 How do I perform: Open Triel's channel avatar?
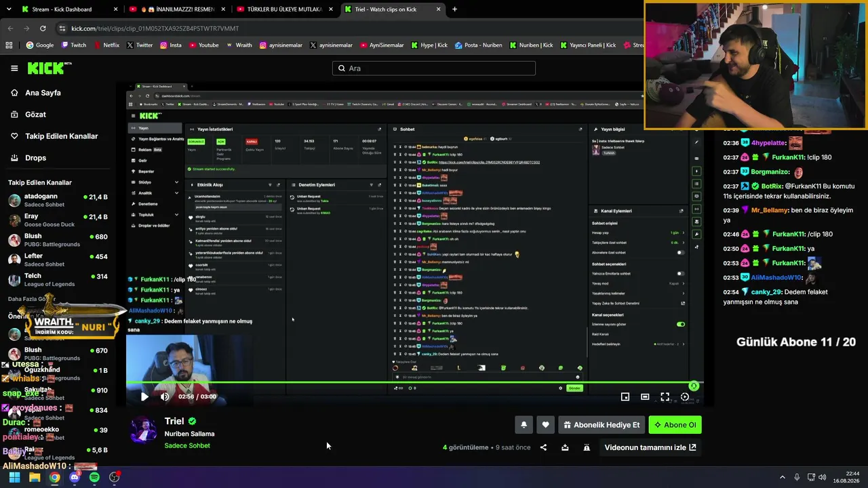click(143, 431)
